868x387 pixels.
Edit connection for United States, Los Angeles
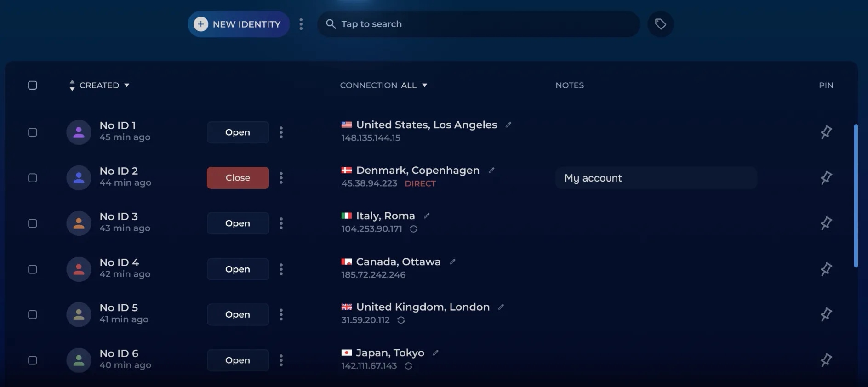point(508,125)
